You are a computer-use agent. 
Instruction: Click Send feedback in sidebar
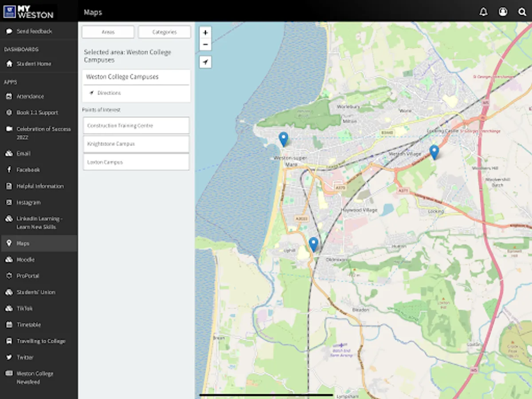pos(34,31)
